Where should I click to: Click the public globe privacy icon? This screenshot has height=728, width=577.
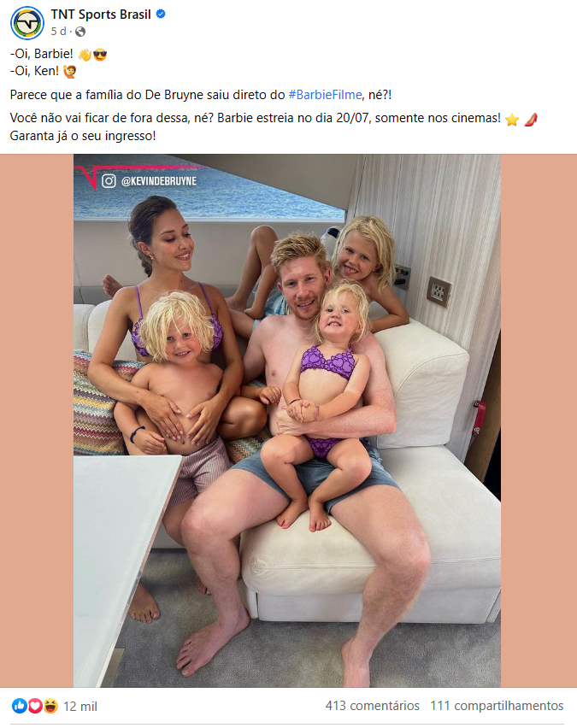tap(80, 32)
